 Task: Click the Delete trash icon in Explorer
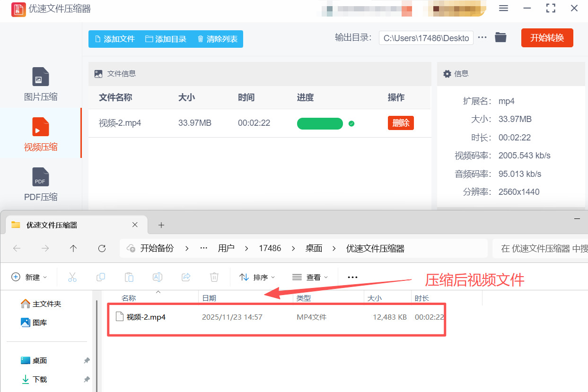coord(214,277)
